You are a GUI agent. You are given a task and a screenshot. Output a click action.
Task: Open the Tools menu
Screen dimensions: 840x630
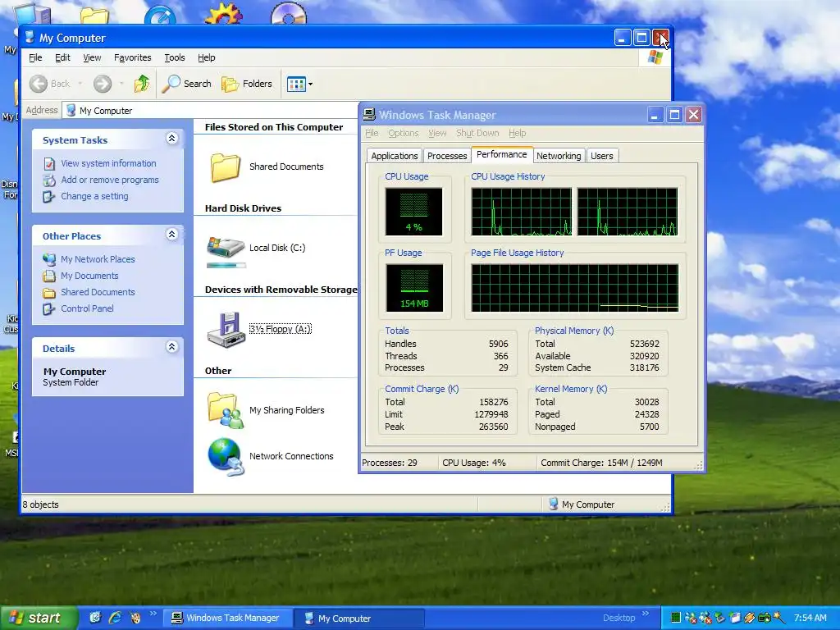(175, 57)
